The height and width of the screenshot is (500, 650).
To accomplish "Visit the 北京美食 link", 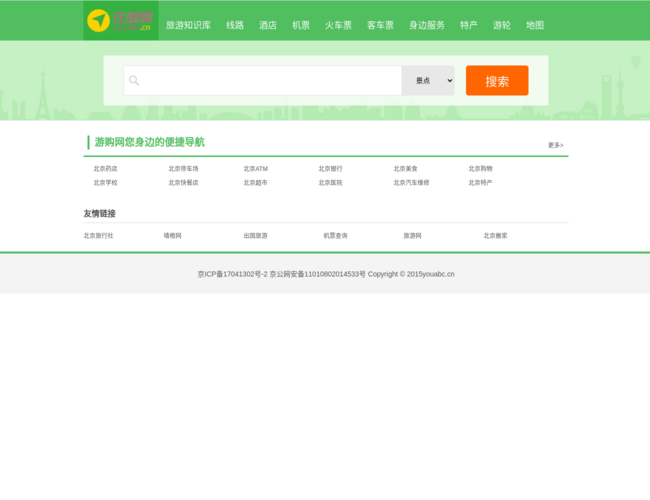I will point(405,169).
